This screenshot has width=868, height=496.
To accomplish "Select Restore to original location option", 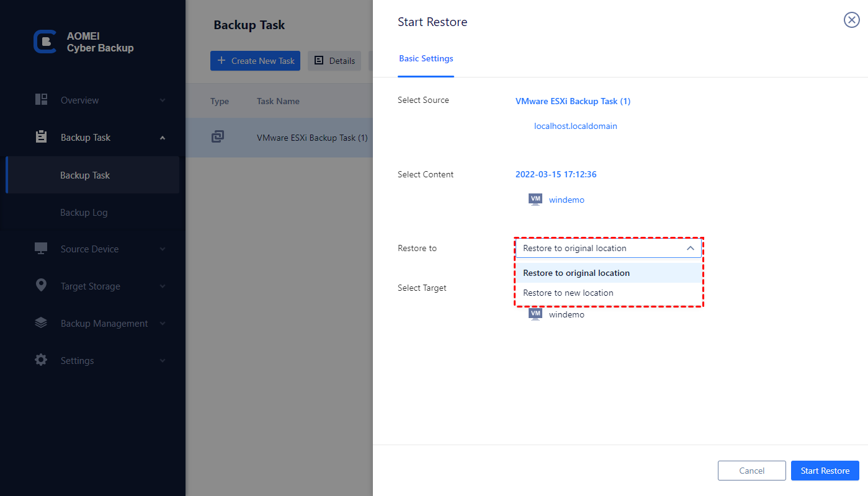I will coord(576,273).
